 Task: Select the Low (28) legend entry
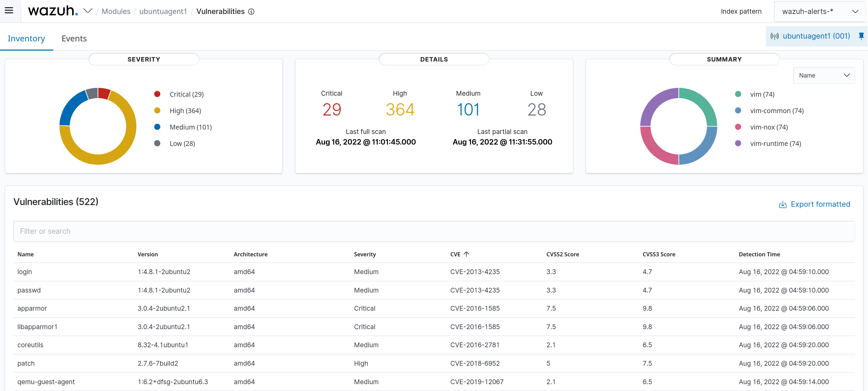(x=182, y=143)
